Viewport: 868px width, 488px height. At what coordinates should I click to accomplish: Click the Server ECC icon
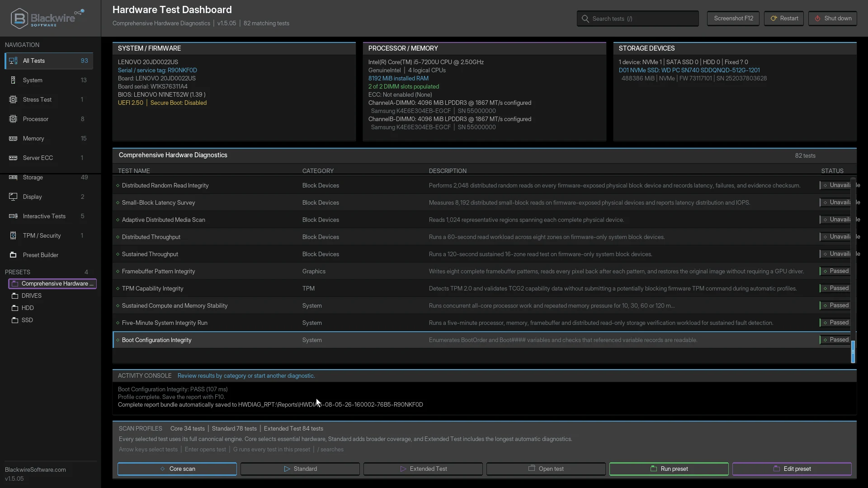(x=13, y=158)
